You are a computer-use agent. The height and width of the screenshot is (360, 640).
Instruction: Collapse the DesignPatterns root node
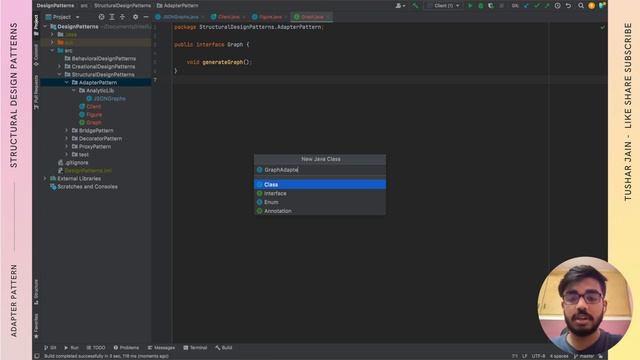tap(45, 27)
